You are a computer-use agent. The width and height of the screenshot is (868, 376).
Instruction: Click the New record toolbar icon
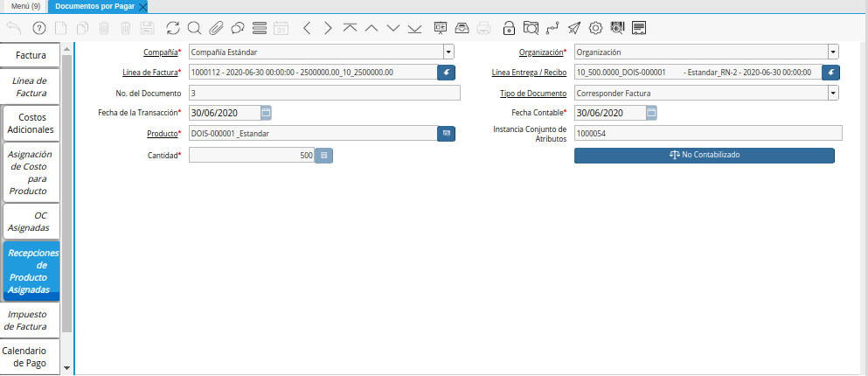point(61,28)
